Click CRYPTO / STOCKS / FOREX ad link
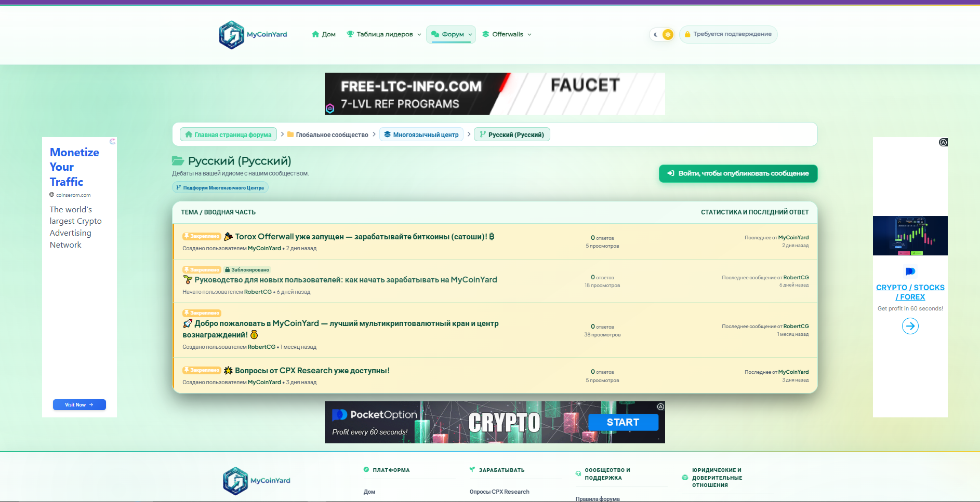 [910, 292]
